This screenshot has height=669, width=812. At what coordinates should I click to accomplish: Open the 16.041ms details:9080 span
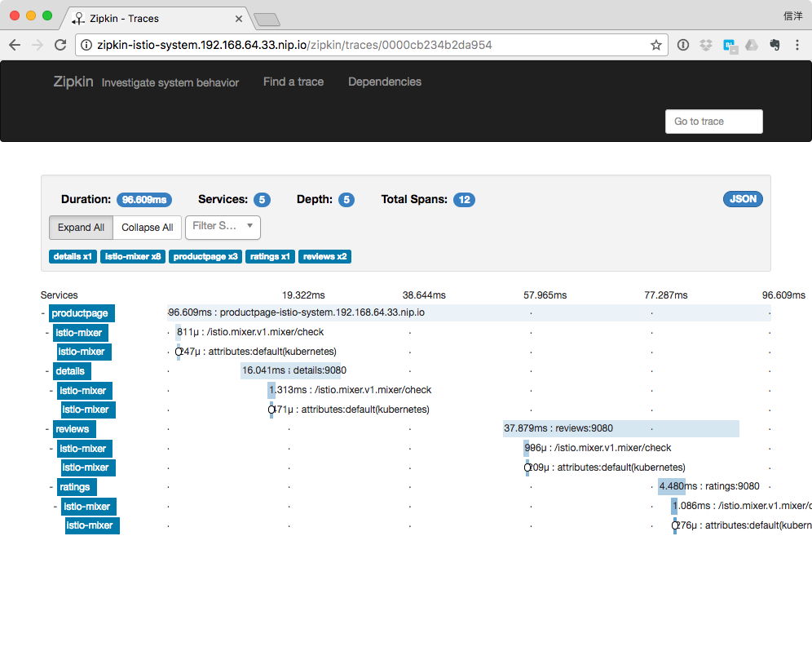pyautogui.click(x=291, y=370)
